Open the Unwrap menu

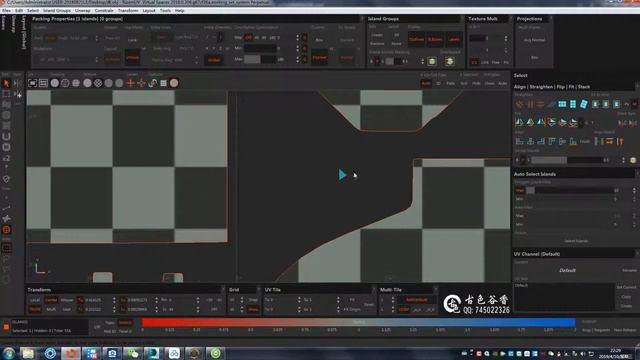click(x=82, y=11)
